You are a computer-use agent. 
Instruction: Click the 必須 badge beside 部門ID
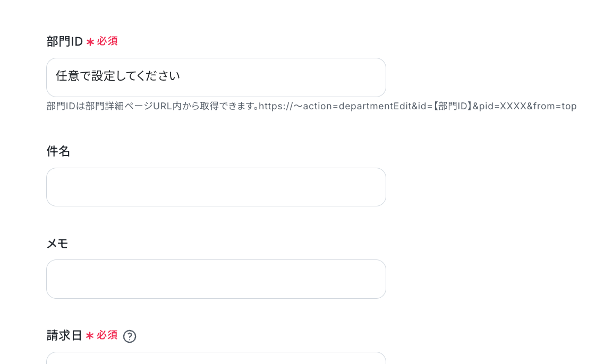click(107, 41)
